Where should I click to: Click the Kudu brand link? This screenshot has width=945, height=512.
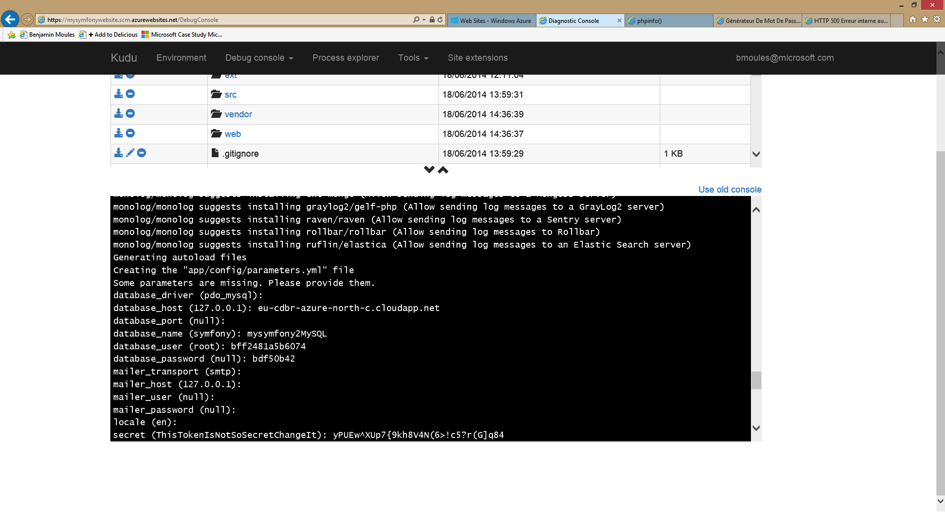[x=124, y=58]
